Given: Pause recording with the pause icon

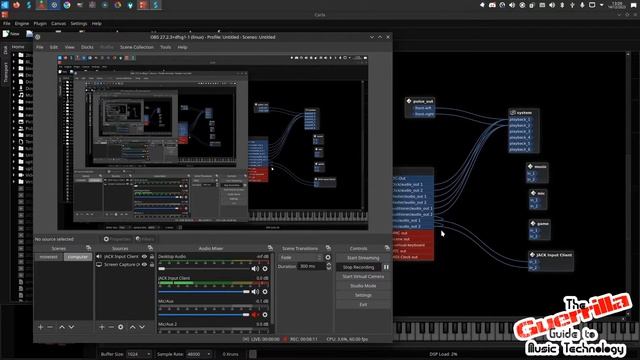Looking at the screenshot, I should point(386,267).
